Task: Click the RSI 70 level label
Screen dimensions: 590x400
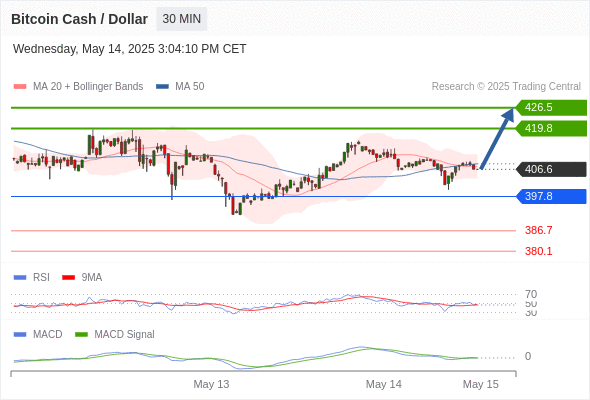Action: [x=531, y=294]
